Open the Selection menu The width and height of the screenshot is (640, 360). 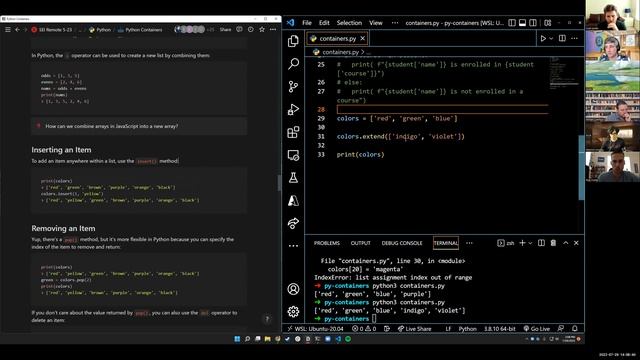click(349, 23)
